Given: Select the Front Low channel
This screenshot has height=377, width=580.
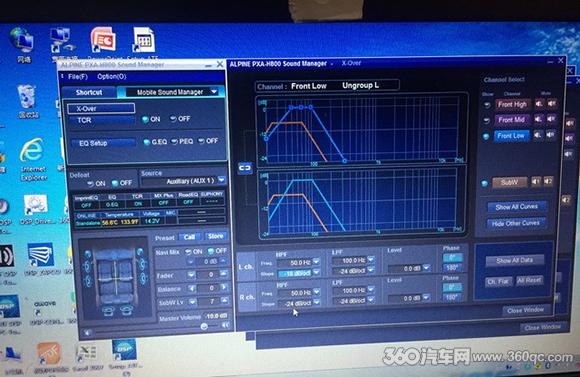Looking at the screenshot, I should pos(511,136).
